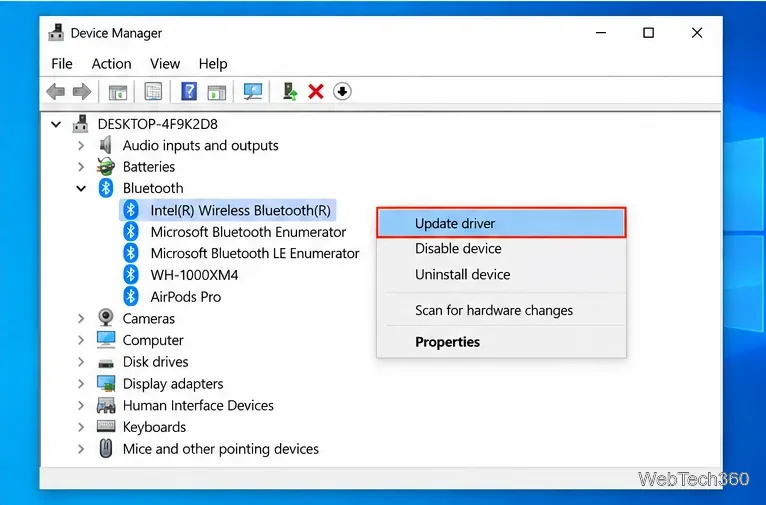
Task: Choose Properties from context menu
Action: point(501,342)
